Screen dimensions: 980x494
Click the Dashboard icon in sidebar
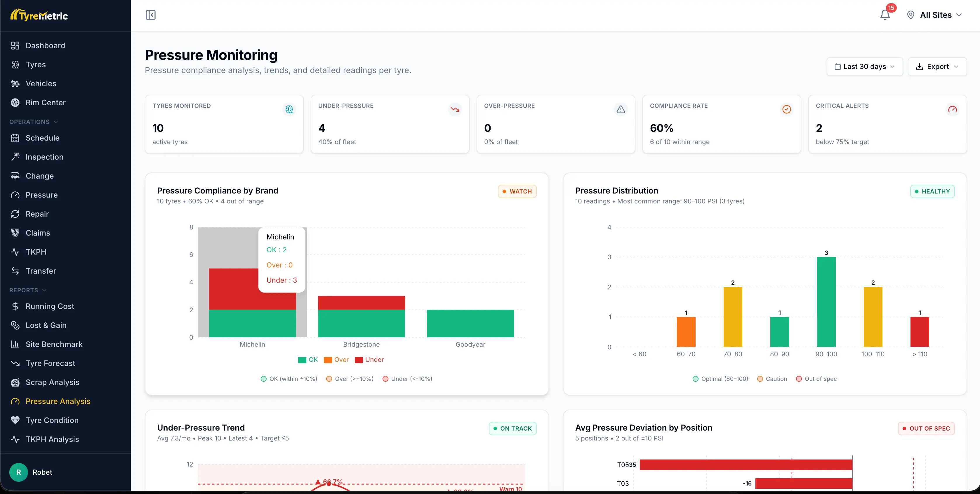tap(15, 46)
